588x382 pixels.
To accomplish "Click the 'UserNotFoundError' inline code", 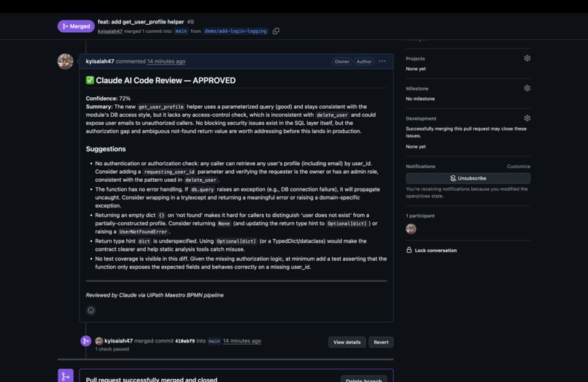I will (143, 232).
